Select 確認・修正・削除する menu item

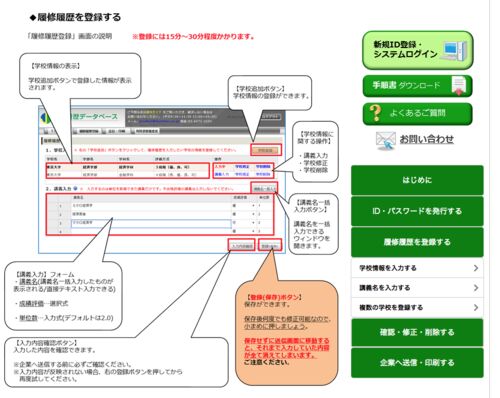[x=417, y=332]
